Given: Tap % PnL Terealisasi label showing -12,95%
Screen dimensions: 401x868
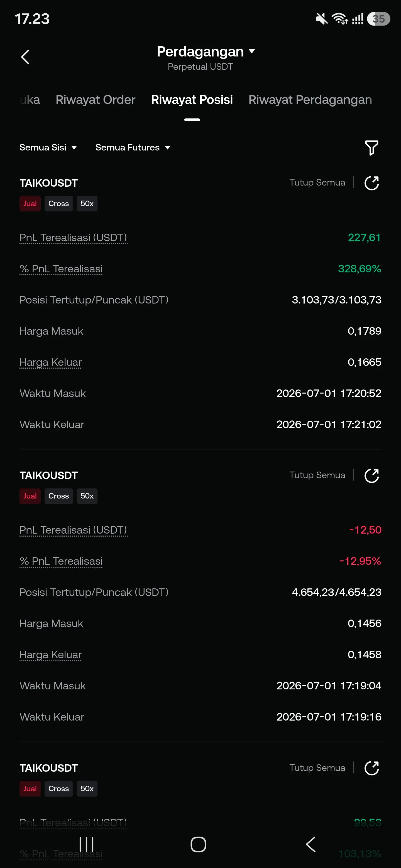Looking at the screenshot, I should click(x=61, y=561).
